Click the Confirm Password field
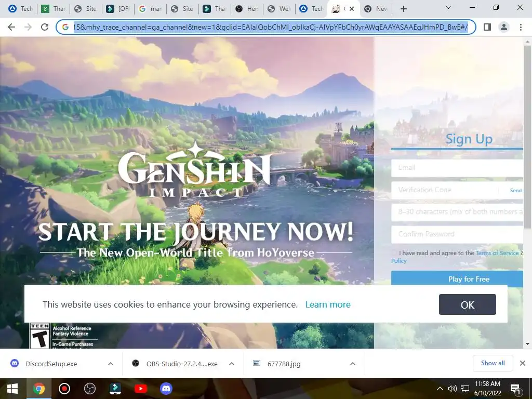Image resolution: width=532 pixels, height=399 pixels. pos(457,234)
